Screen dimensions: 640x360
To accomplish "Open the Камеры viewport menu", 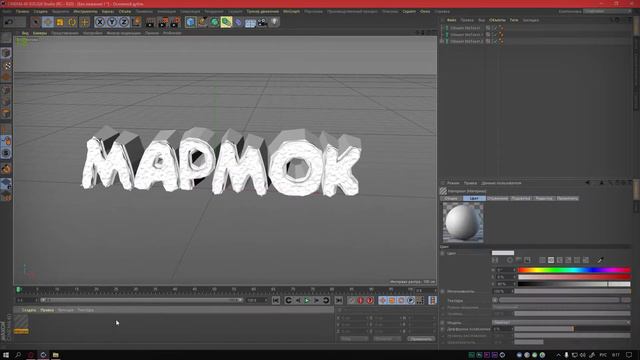I will click(40, 33).
